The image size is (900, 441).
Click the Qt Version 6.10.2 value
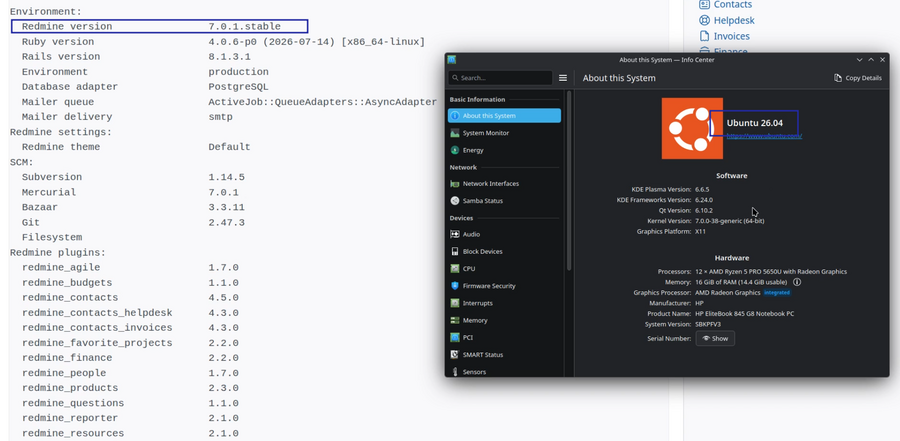(704, 210)
